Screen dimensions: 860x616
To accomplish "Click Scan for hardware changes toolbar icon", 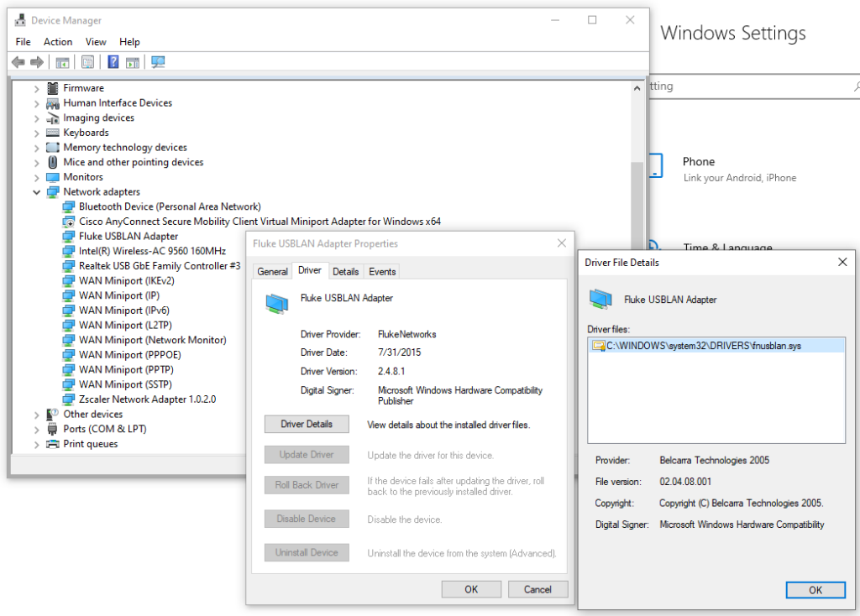I will coord(158,62).
